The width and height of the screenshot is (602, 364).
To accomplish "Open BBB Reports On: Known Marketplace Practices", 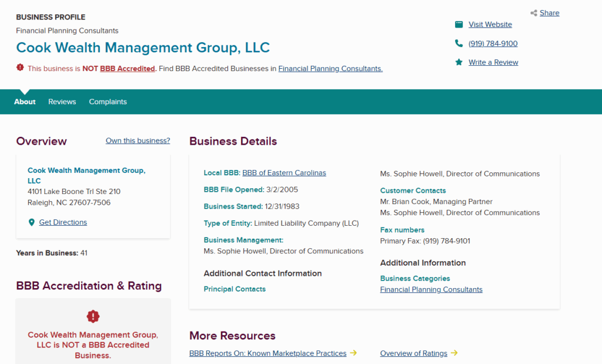I will tap(267, 353).
